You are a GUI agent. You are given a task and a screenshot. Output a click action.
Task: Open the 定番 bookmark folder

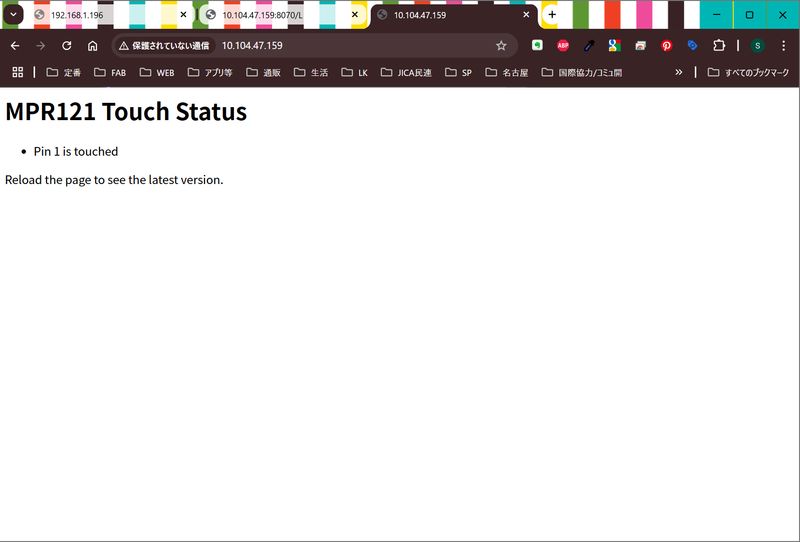click(x=64, y=72)
